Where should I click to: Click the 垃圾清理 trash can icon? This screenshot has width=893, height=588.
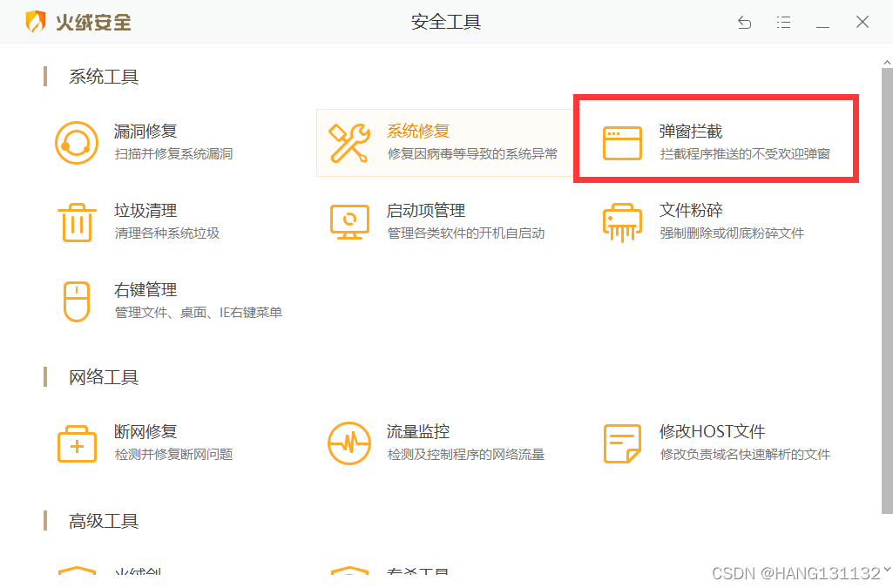tap(77, 222)
